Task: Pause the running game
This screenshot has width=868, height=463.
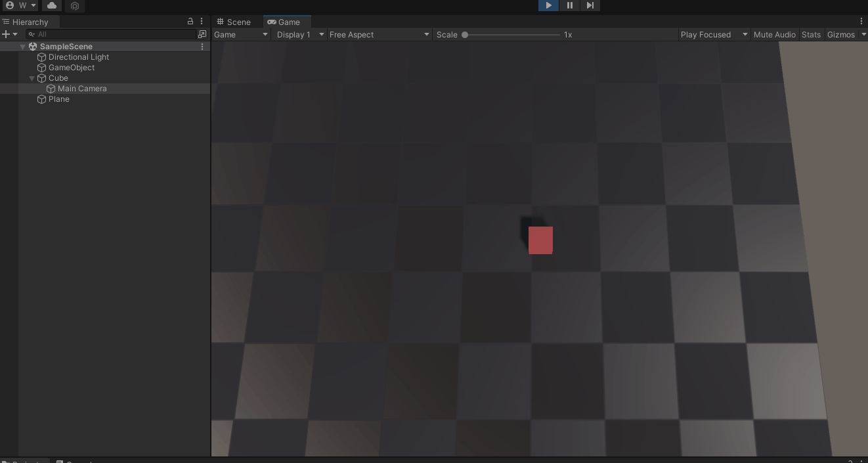Action: coord(569,5)
